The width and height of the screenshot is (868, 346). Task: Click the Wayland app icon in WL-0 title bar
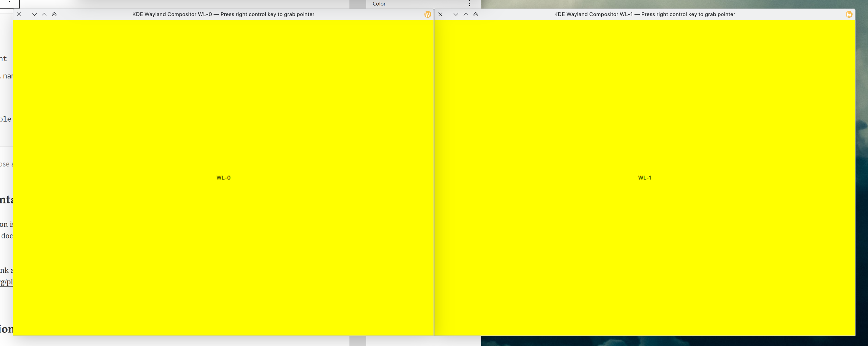tap(428, 14)
